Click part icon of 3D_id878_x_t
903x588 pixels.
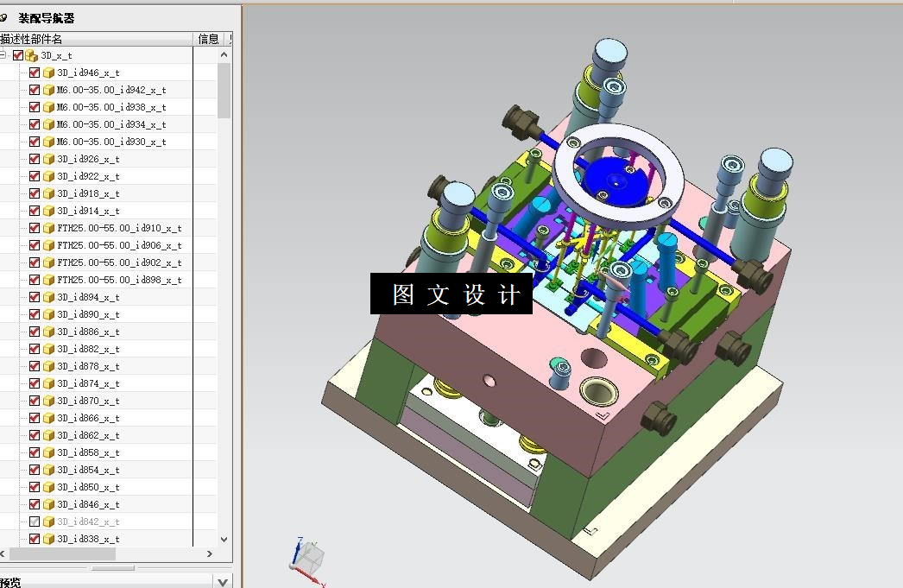click(x=48, y=366)
